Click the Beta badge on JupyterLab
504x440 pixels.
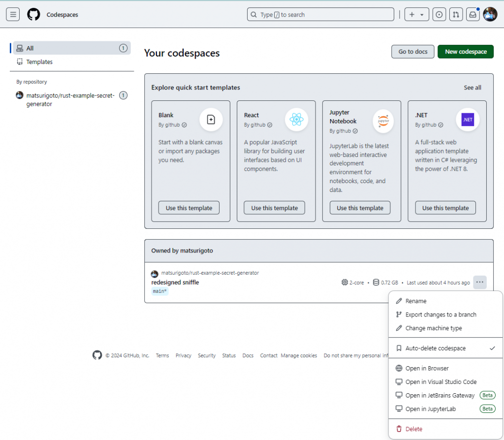click(487, 409)
